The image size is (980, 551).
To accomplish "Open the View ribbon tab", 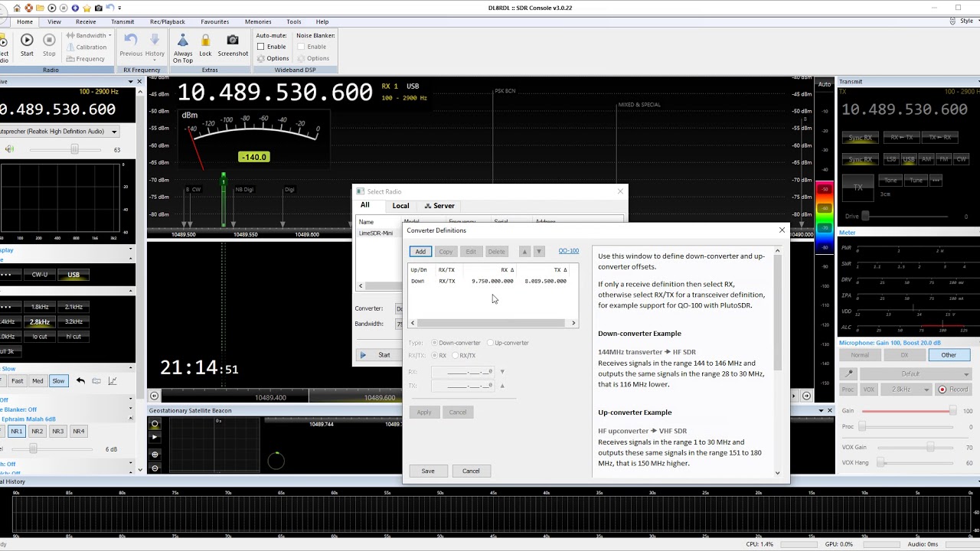I will point(54,21).
